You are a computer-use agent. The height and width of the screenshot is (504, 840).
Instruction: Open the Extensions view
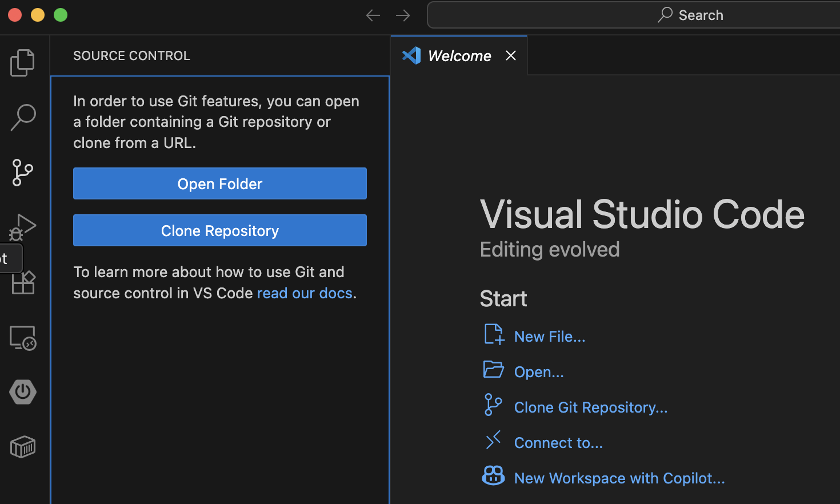[23, 282]
